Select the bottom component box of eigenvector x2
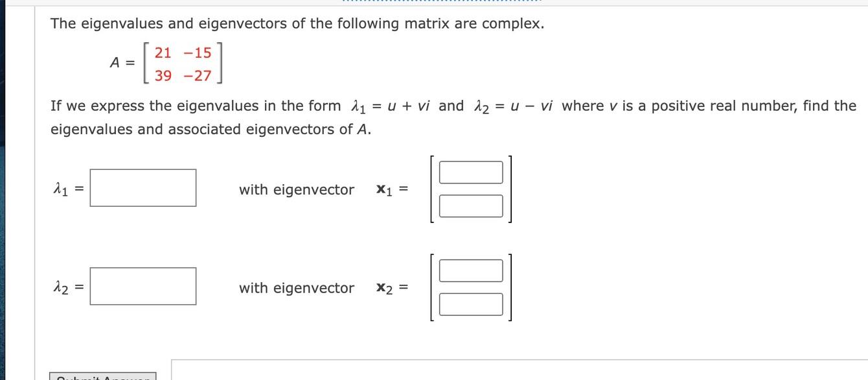Image resolution: width=868 pixels, height=380 pixels. point(471,304)
